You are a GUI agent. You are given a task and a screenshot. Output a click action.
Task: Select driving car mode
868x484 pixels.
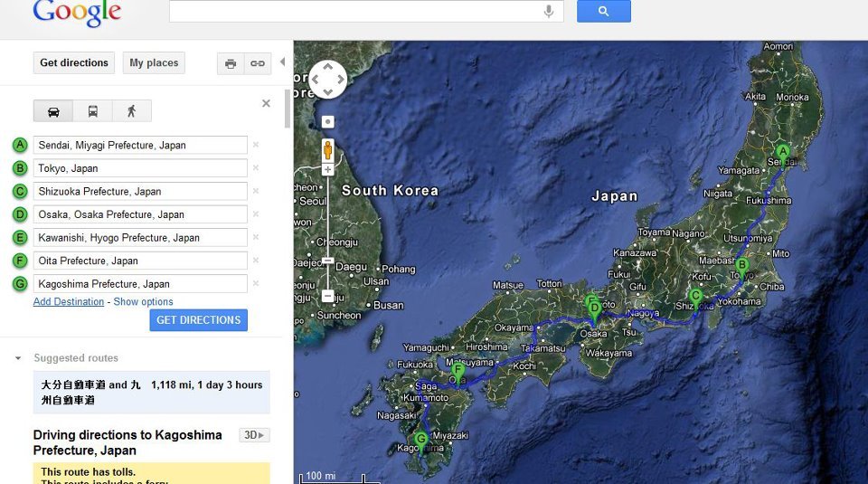click(x=53, y=111)
